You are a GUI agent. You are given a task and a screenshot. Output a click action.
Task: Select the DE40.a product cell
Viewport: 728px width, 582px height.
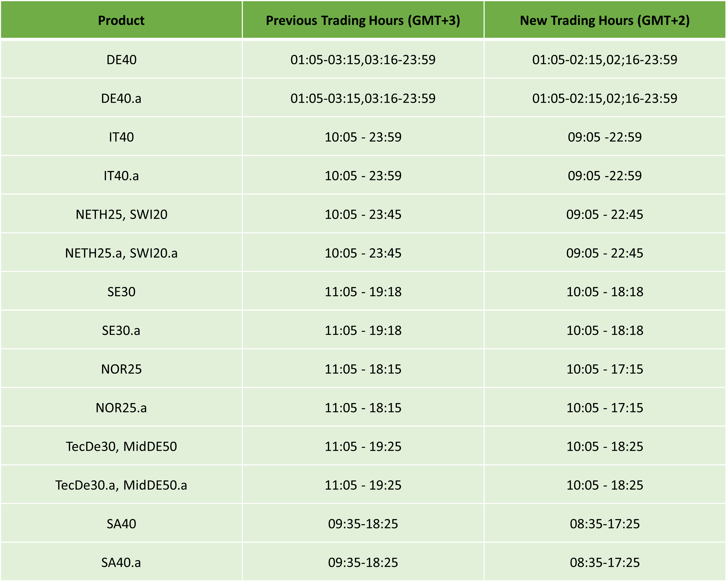(x=121, y=98)
